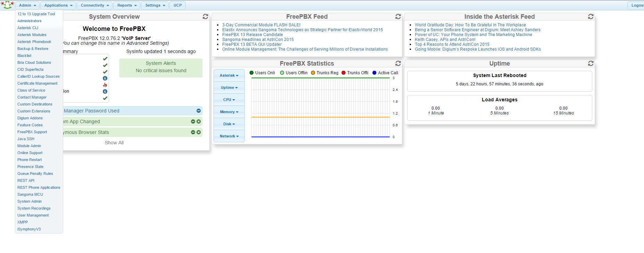Dismiss the Browser Stats notice

tap(199, 132)
